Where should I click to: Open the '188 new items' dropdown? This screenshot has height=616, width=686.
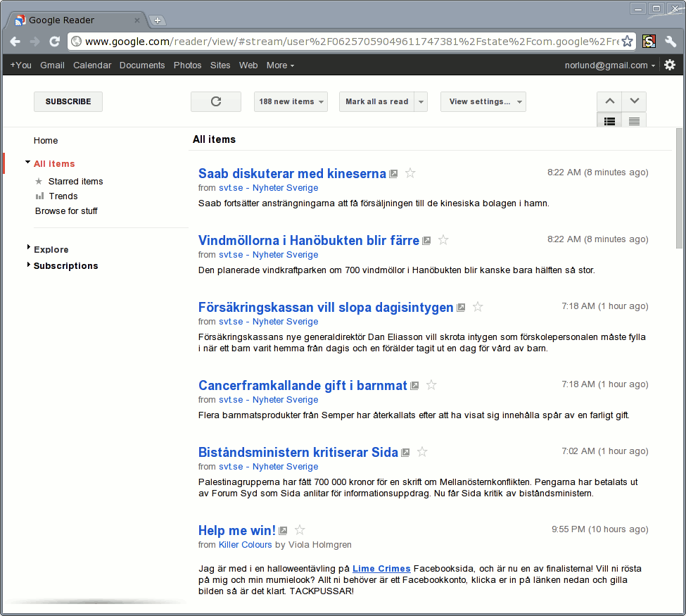291,101
